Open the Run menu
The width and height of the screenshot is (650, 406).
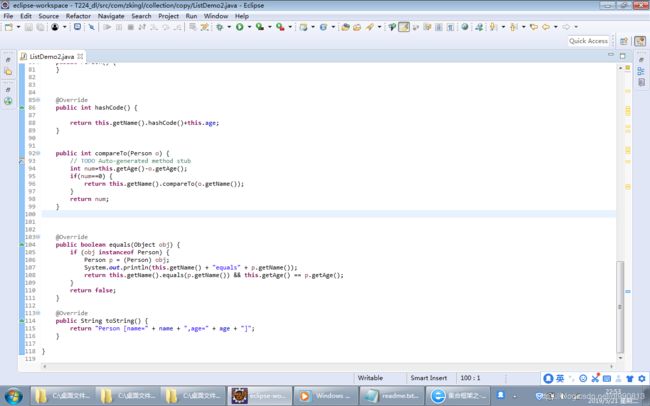click(x=191, y=16)
